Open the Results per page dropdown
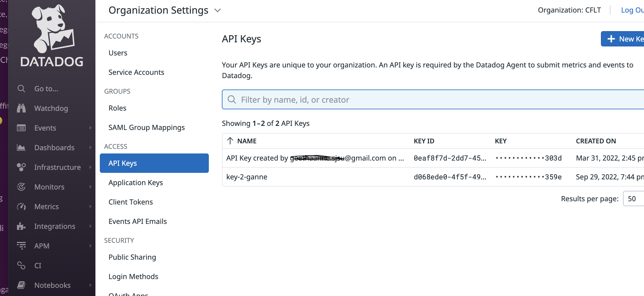This screenshot has height=296, width=644. coord(634,199)
